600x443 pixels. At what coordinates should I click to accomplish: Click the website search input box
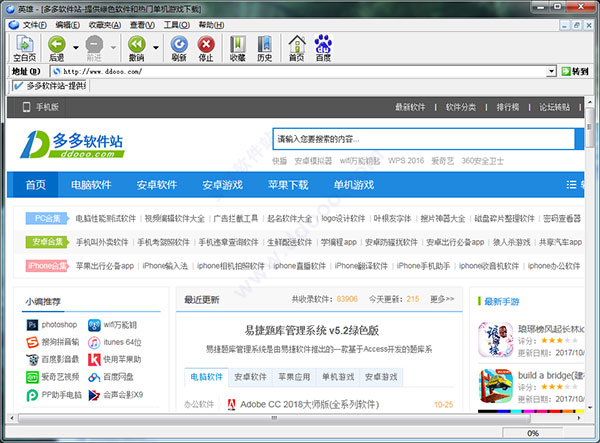point(424,139)
